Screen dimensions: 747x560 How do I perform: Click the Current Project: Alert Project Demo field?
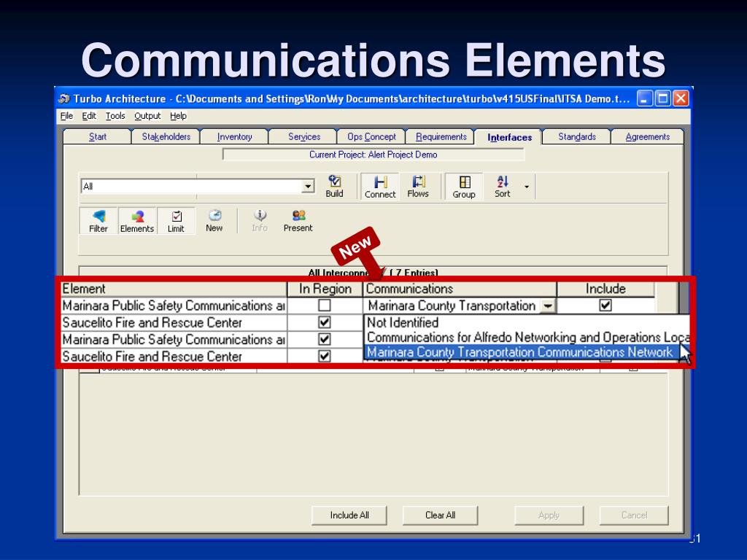[373, 155]
